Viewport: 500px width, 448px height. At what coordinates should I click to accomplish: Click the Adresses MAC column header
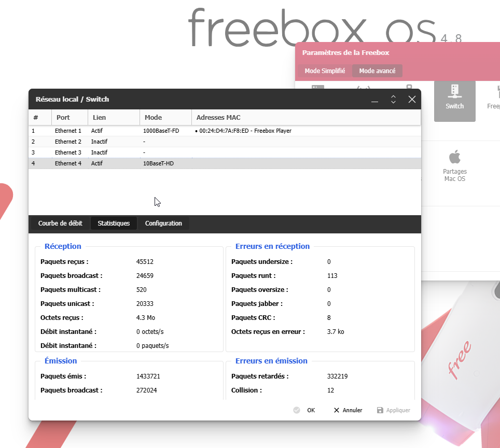[x=219, y=118]
